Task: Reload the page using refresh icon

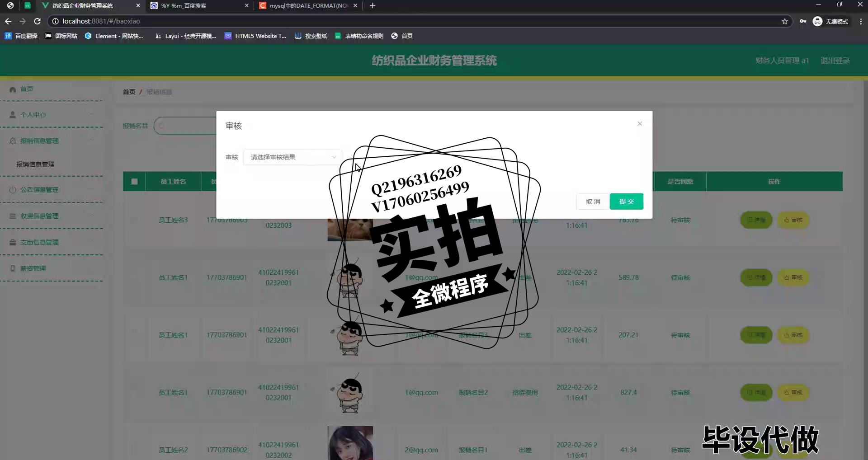Action: coord(38,21)
